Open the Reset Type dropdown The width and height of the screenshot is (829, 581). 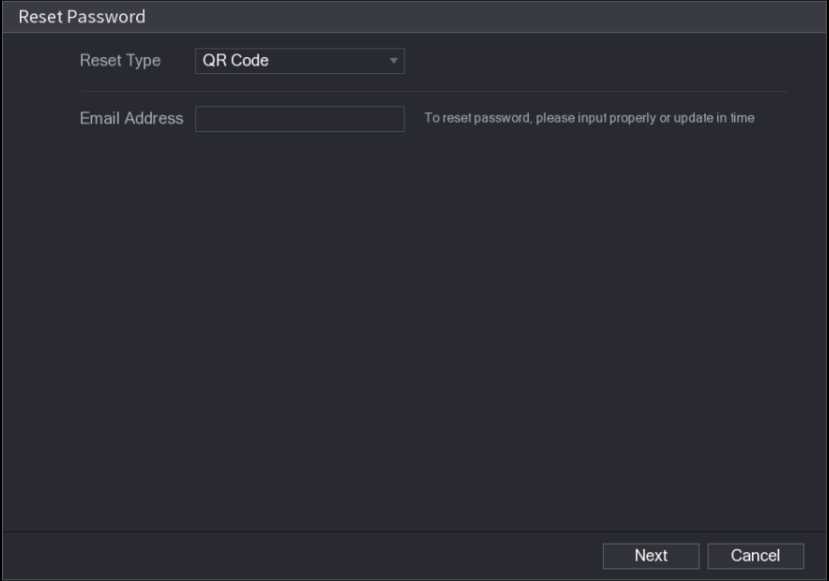(299, 61)
